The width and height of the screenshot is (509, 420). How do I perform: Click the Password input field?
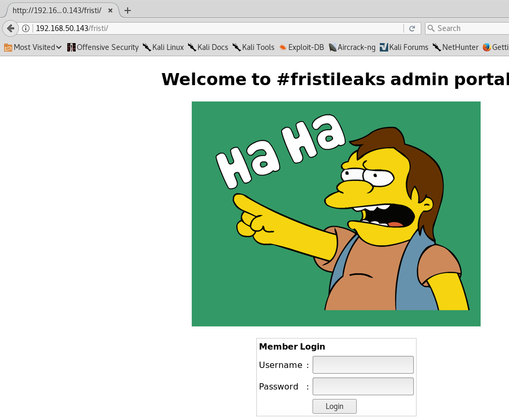(x=363, y=386)
